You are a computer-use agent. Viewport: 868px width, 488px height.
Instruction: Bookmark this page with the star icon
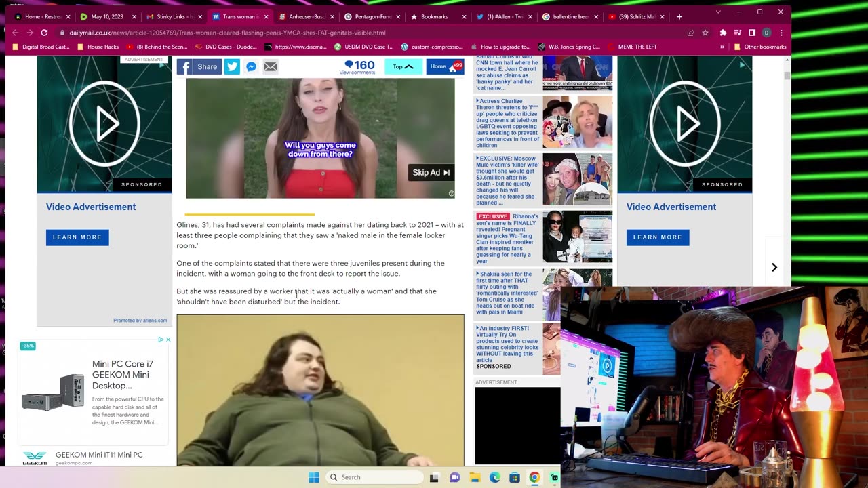pyautogui.click(x=705, y=33)
